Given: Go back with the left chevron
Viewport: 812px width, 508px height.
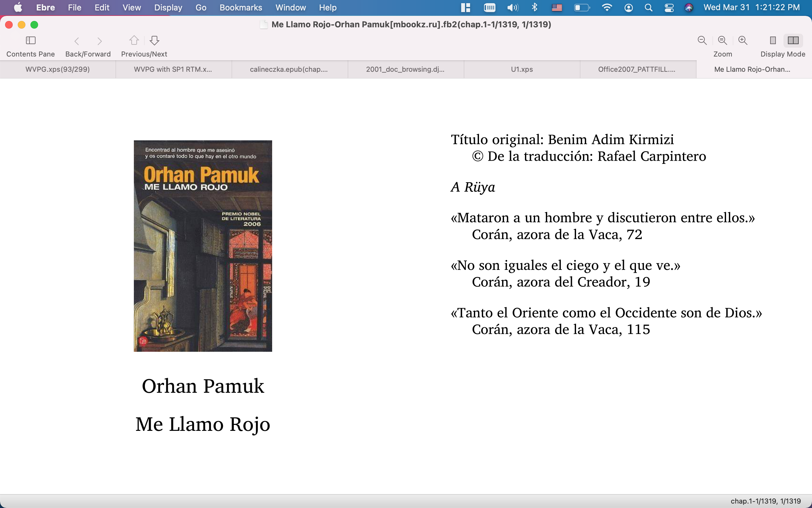Looking at the screenshot, I should pyautogui.click(x=76, y=41).
